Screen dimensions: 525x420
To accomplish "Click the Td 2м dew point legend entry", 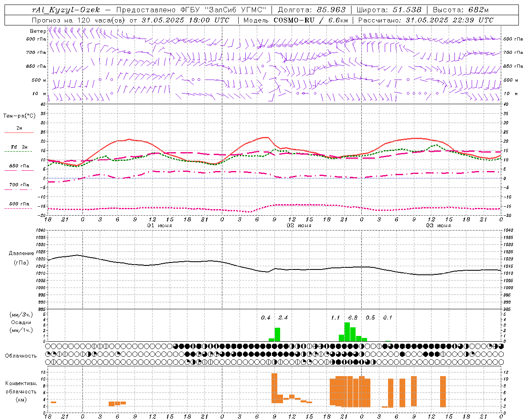I will click(x=19, y=147).
